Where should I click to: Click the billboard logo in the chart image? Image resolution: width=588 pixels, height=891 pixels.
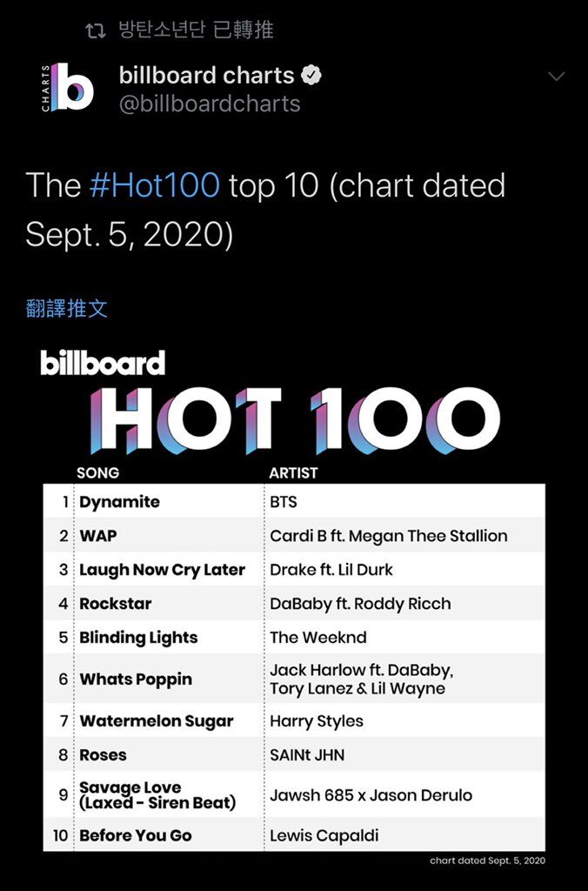coord(103,363)
